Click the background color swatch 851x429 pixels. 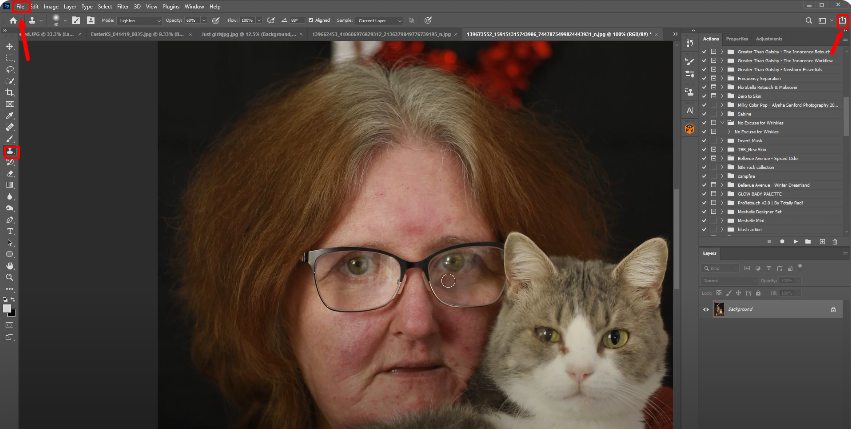[x=12, y=313]
